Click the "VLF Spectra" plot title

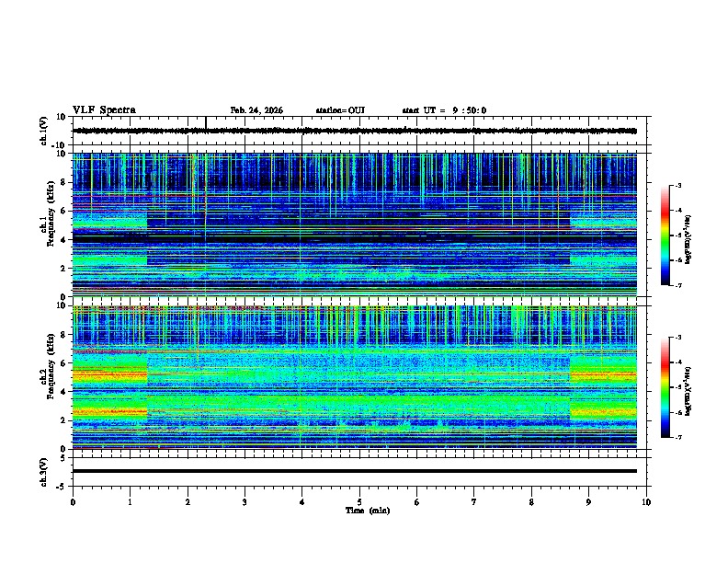(104, 110)
